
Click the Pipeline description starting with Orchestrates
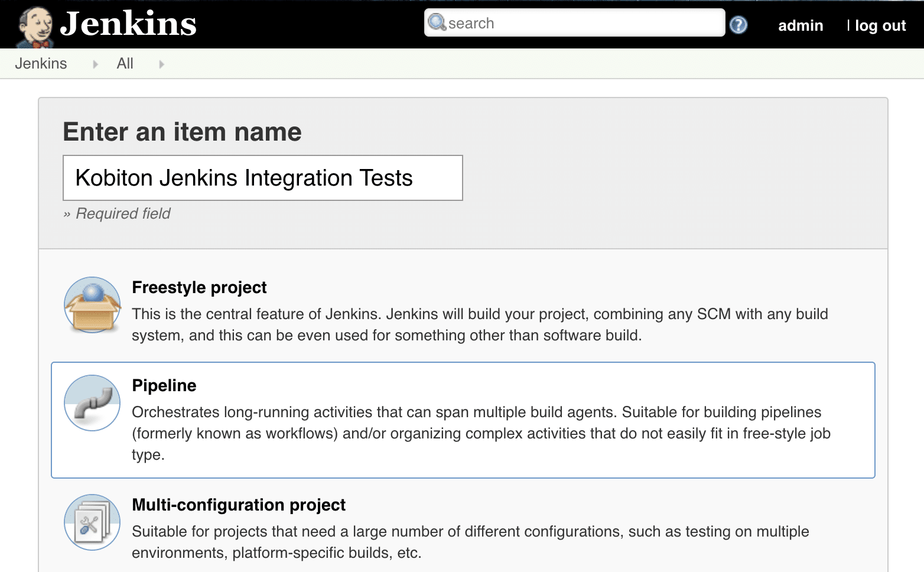(481, 433)
